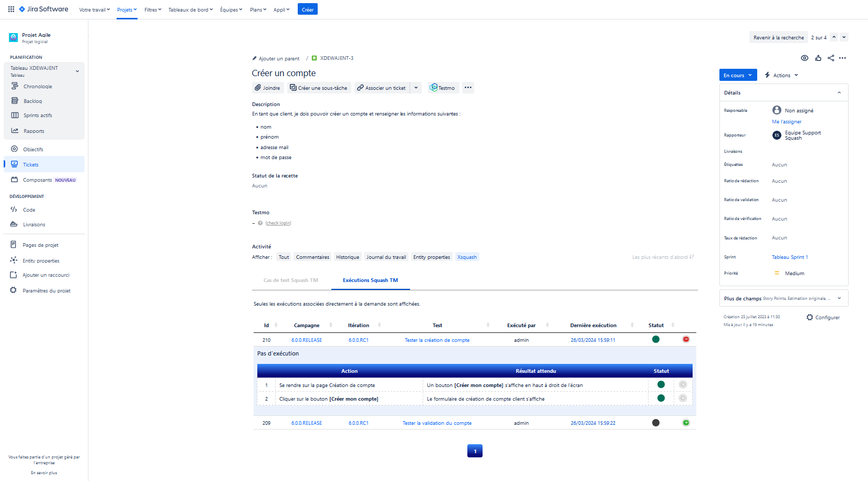This screenshot has width=868, height=481.
Task: Expand the Plus de champs section
Action: click(x=839, y=298)
